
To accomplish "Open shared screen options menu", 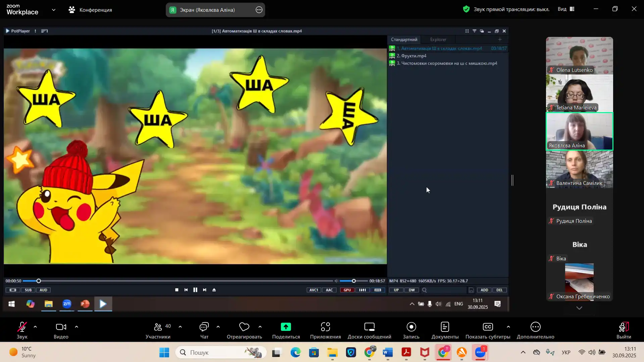I will click(259, 10).
